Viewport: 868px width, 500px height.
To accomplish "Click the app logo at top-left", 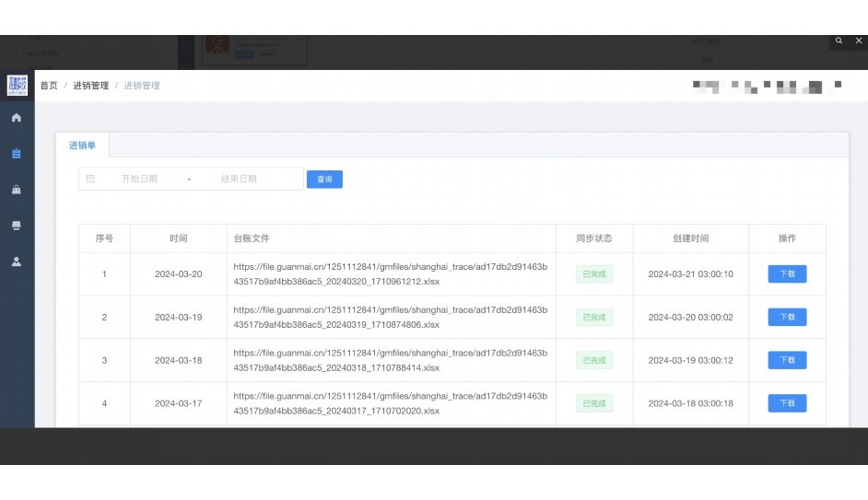I will (x=17, y=86).
